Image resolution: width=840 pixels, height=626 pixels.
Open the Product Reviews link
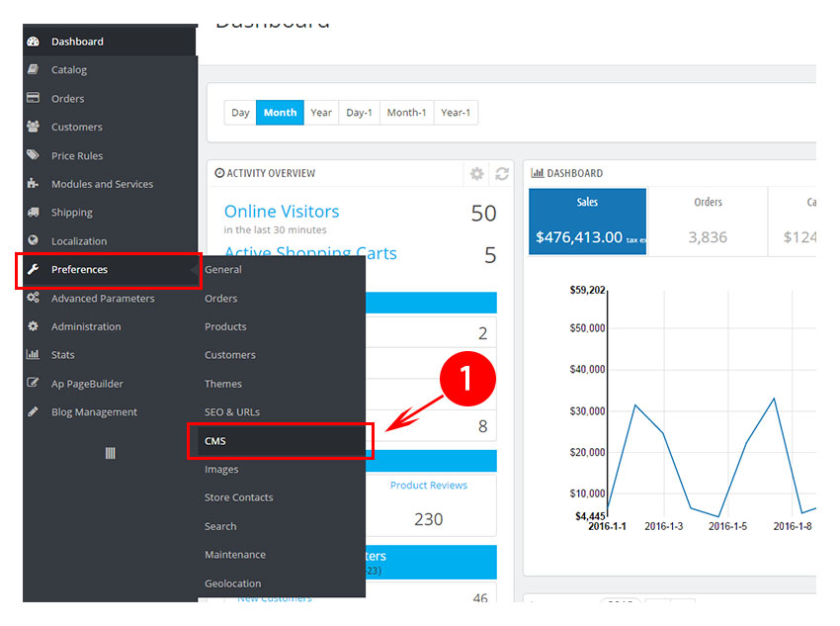click(428, 486)
